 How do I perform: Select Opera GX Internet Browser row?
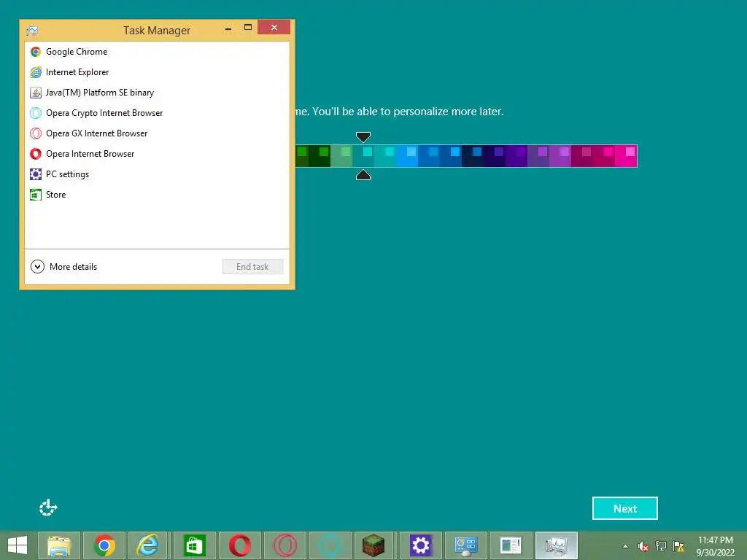(x=158, y=133)
